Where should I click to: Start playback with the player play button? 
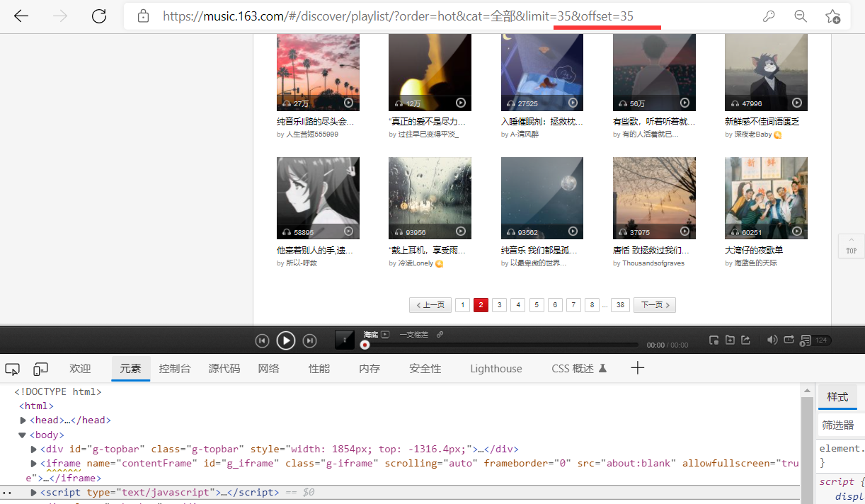coord(285,340)
